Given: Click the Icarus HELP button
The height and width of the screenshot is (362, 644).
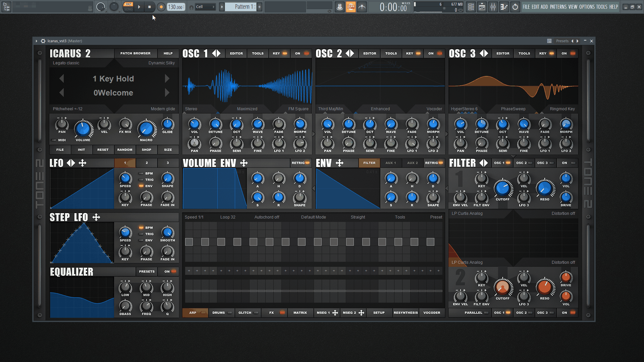Looking at the screenshot, I should coord(168,53).
